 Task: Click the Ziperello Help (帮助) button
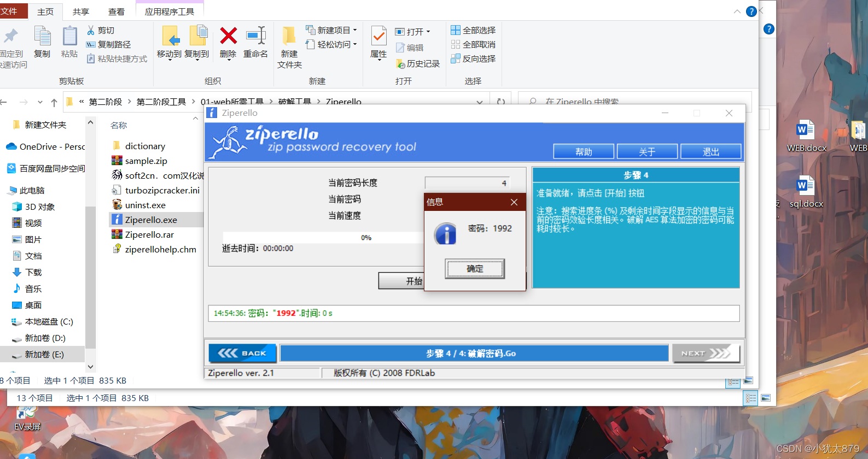click(x=584, y=151)
